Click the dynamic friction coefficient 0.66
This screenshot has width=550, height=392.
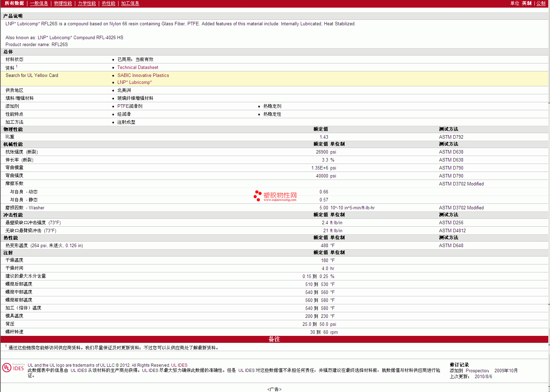[324, 192]
